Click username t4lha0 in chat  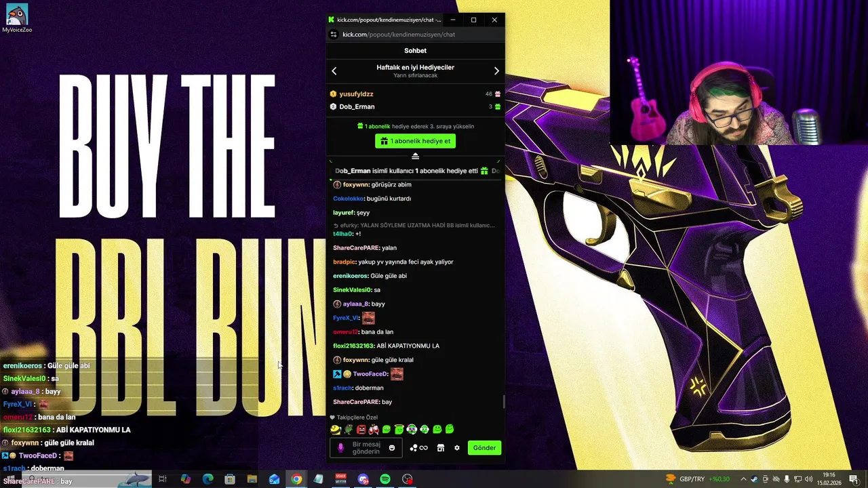tap(342, 234)
